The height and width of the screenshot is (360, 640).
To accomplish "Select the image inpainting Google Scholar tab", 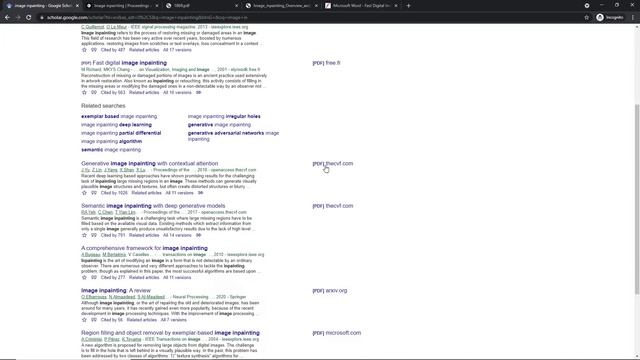I will coord(41,6).
